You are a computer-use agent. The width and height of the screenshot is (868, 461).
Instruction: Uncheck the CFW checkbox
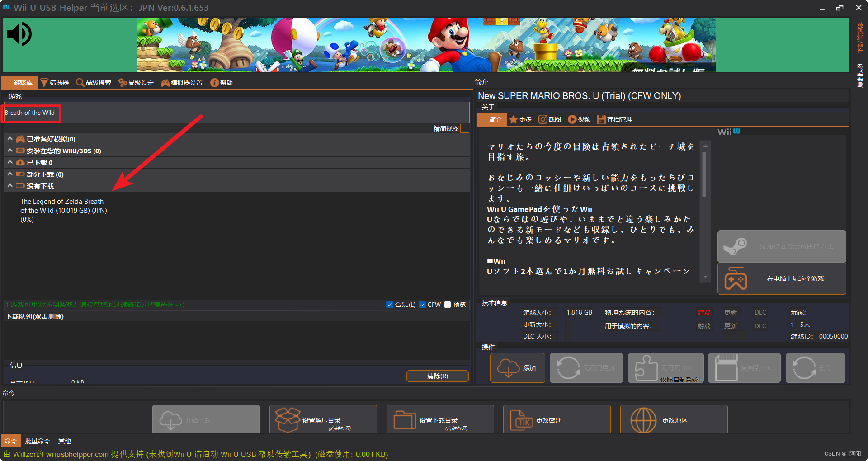(x=422, y=305)
